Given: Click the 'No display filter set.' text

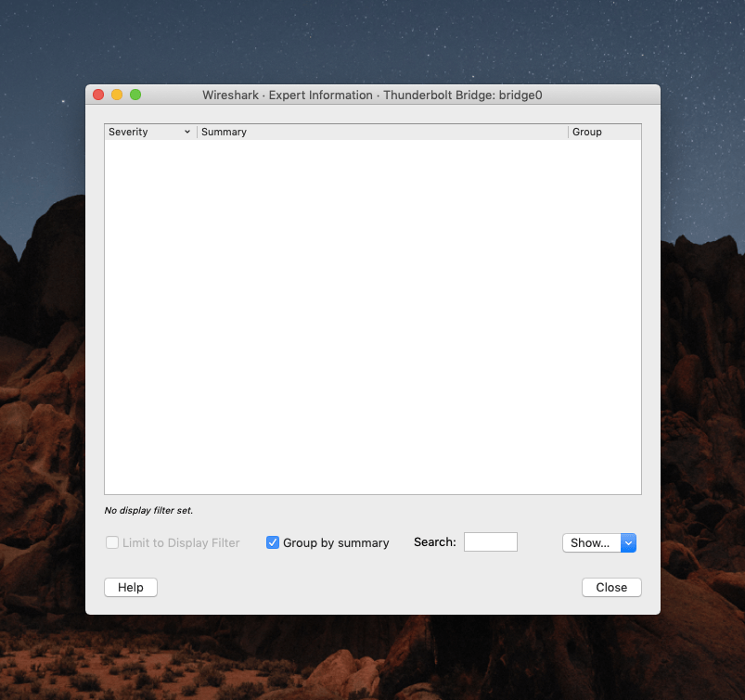Looking at the screenshot, I should 148,511.
